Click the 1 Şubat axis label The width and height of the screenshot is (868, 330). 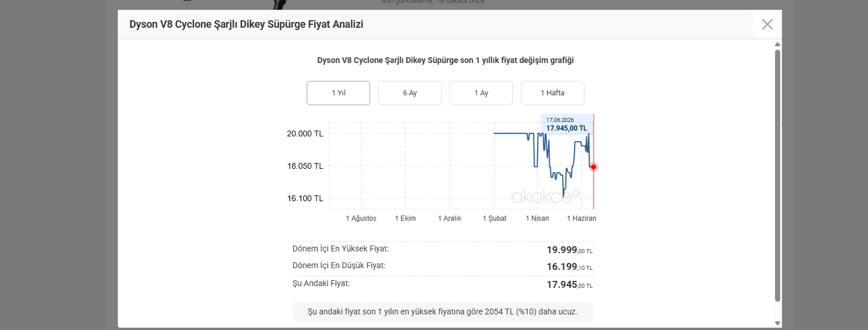pyautogui.click(x=494, y=218)
